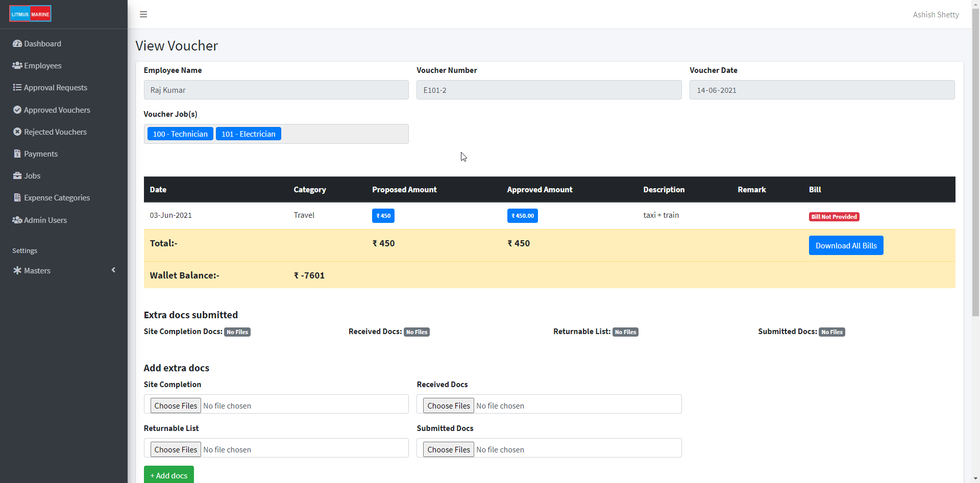Click the page vertical scrollbar

coord(975,162)
